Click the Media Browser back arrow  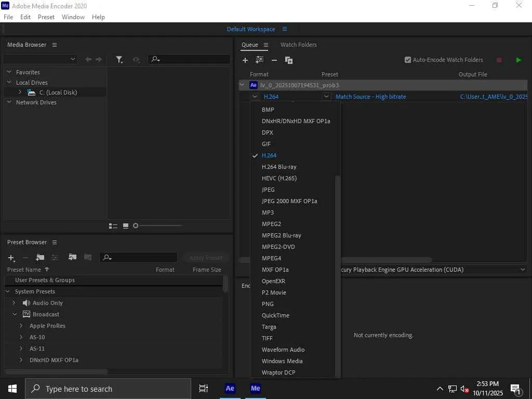point(88,59)
